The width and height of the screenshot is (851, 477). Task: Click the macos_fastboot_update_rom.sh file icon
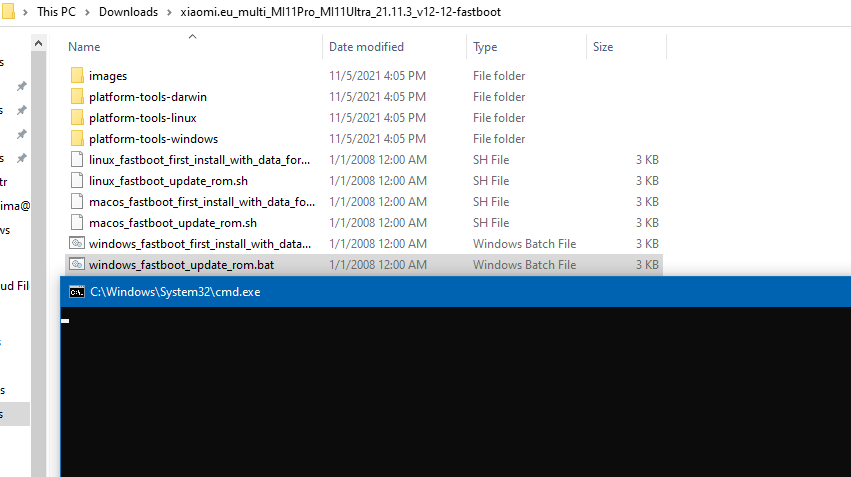tap(77, 222)
